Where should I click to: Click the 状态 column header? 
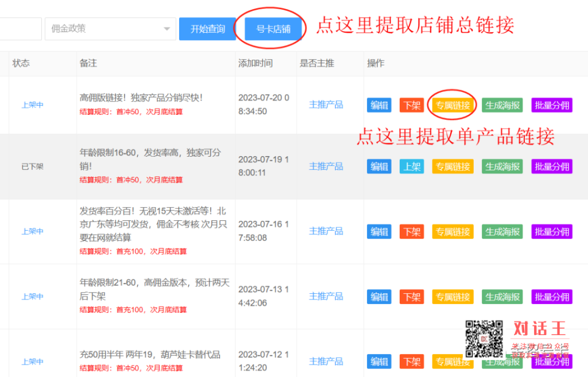21,63
